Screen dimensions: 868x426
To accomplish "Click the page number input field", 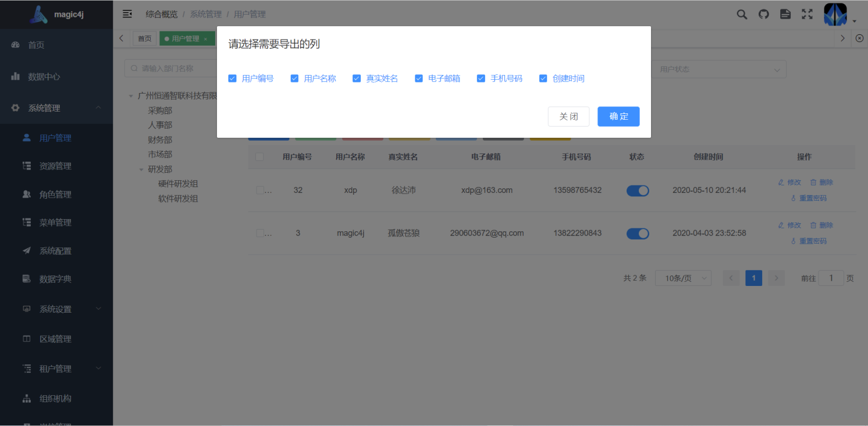I will tap(831, 278).
